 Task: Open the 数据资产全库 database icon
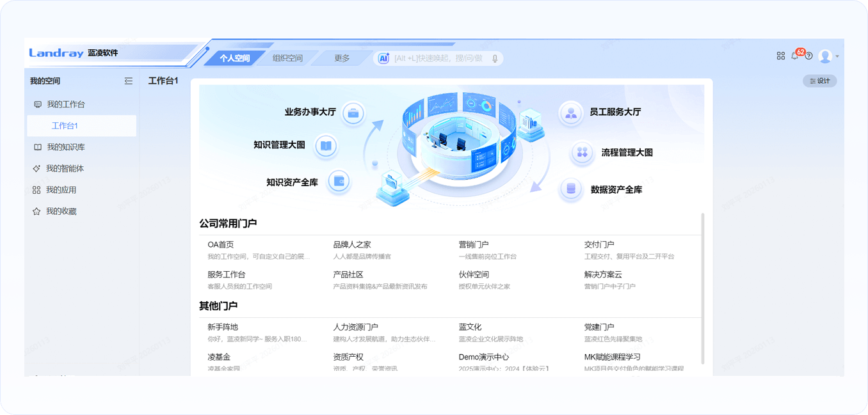pyautogui.click(x=570, y=189)
